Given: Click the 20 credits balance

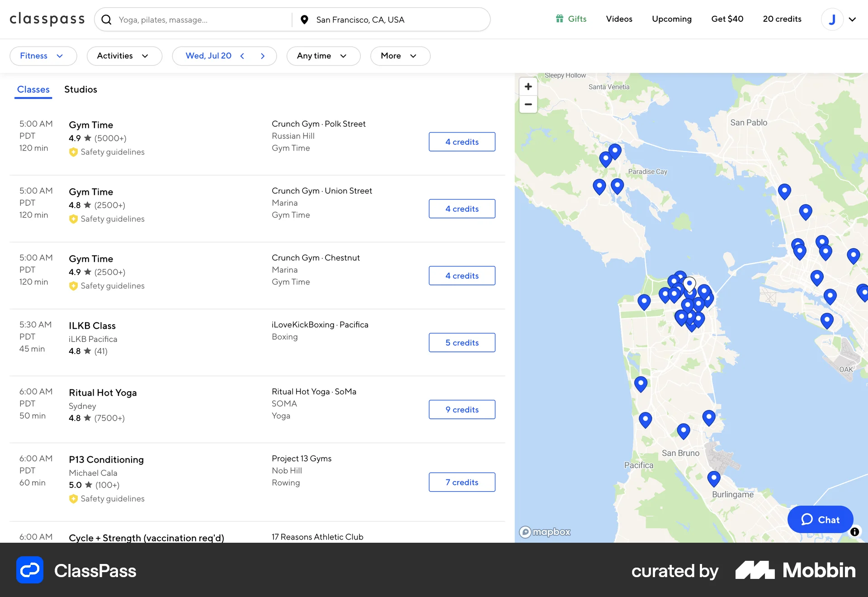Looking at the screenshot, I should (x=782, y=19).
